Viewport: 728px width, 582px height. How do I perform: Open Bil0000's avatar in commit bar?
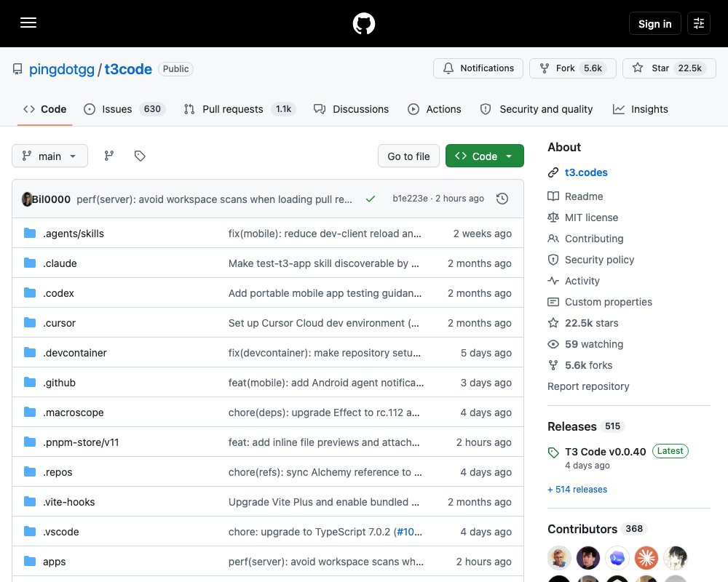coord(27,199)
